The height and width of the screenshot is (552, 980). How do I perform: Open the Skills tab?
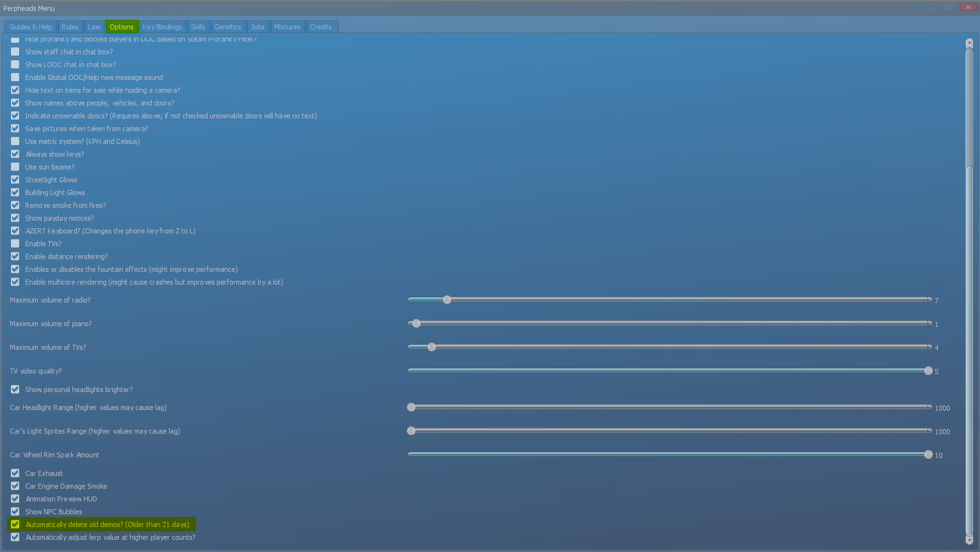click(198, 27)
